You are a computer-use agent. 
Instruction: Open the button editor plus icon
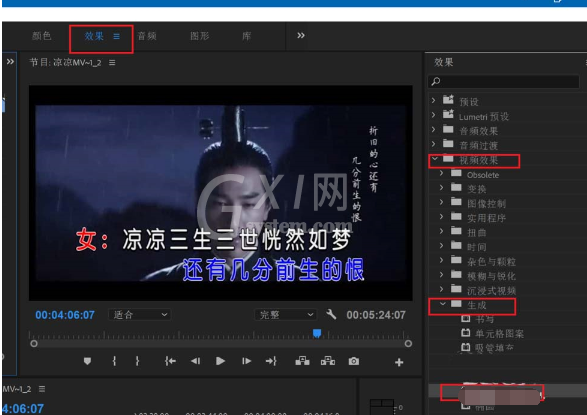(x=399, y=362)
